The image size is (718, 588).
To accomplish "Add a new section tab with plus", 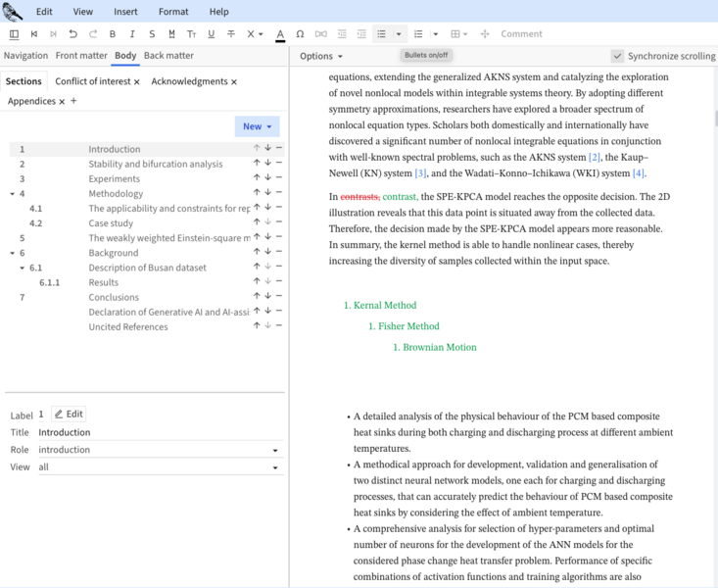I will pos(73,101).
